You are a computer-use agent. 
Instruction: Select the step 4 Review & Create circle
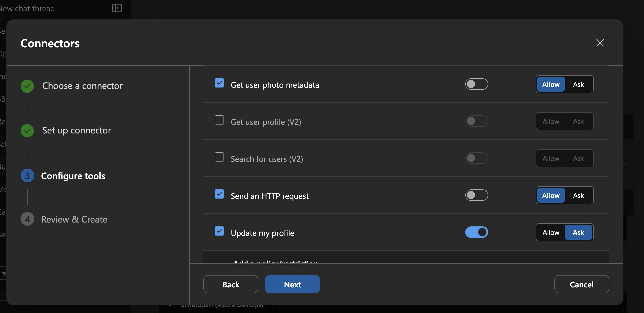[27, 219]
